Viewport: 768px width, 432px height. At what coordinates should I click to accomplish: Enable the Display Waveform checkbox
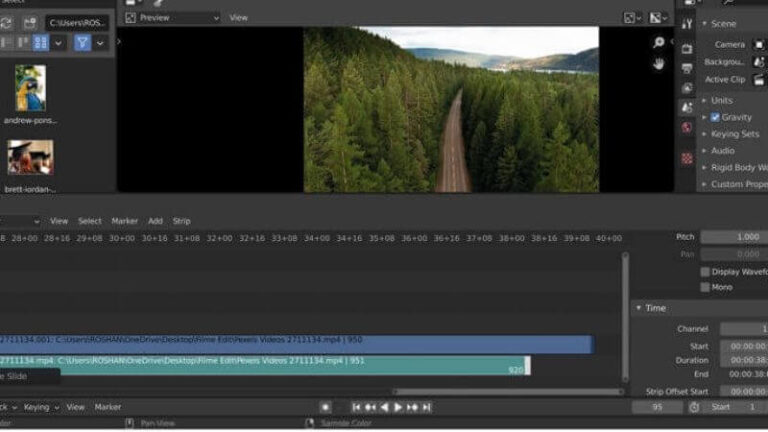705,272
